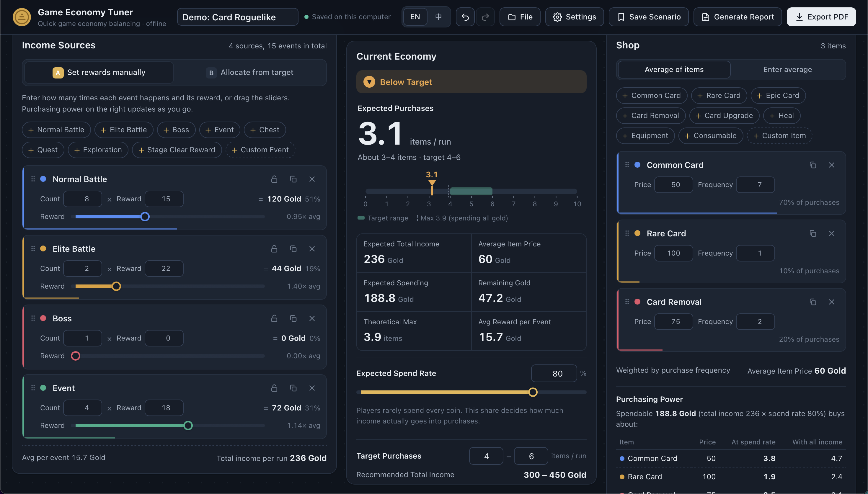Add a Chest income source
The height and width of the screenshot is (494, 868).
[265, 130]
